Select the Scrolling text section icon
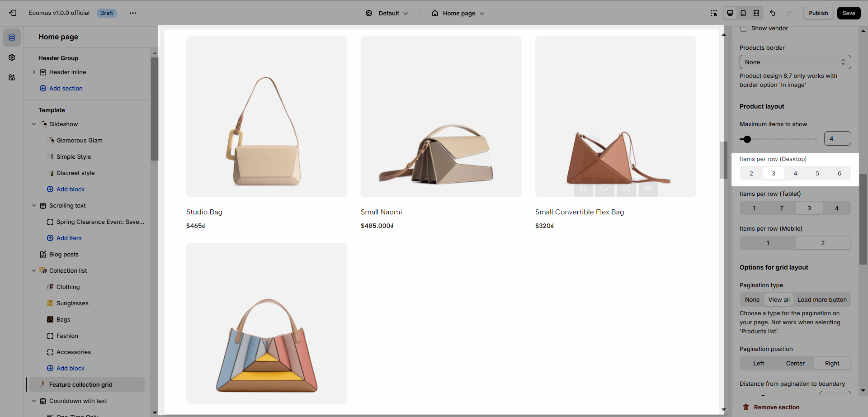The image size is (868, 417). pos(43,206)
